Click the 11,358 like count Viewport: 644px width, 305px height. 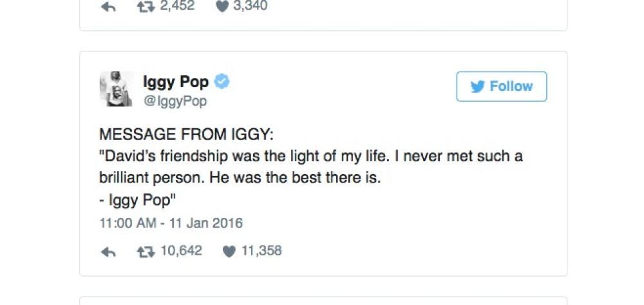pos(261,251)
